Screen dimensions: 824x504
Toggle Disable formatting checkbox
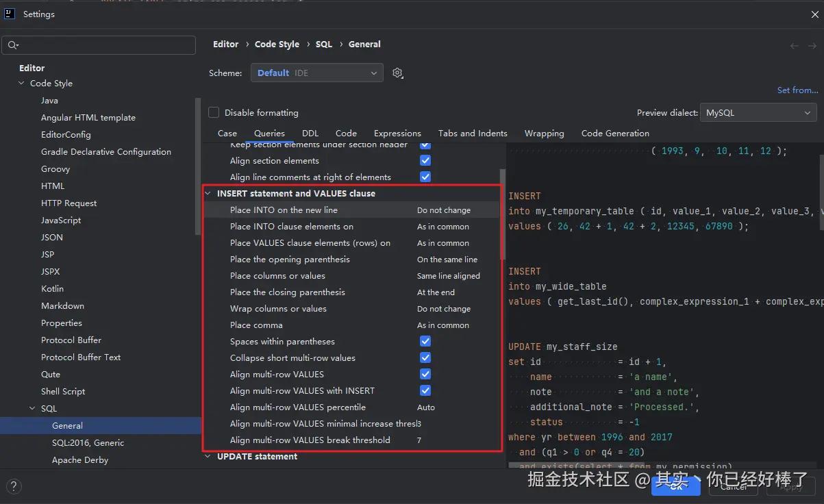tap(214, 112)
